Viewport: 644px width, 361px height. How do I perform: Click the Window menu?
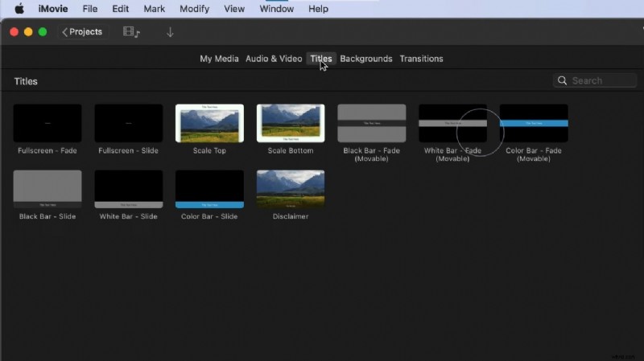pos(276,9)
